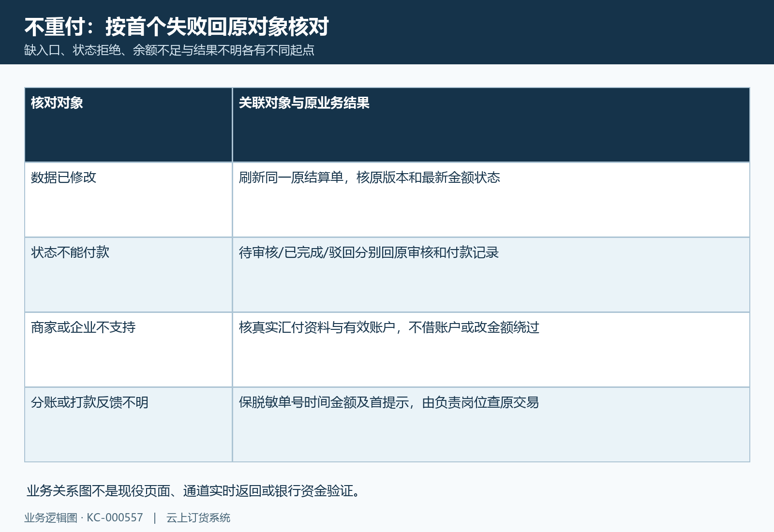
Task: Click the cell 待审核/已完成/驳回分别回原审核和付款记录
Action: (x=491, y=275)
